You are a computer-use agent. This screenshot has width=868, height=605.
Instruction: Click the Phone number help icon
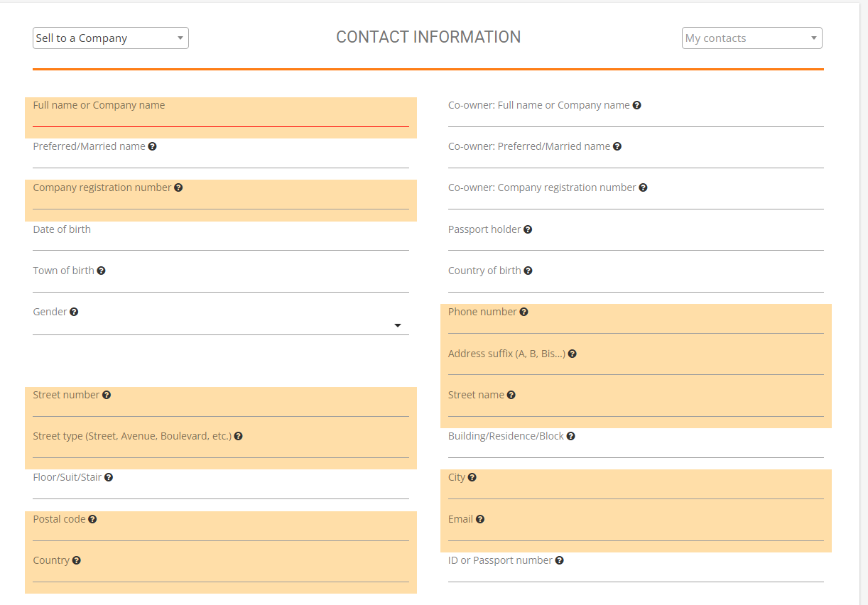(x=523, y=312)
